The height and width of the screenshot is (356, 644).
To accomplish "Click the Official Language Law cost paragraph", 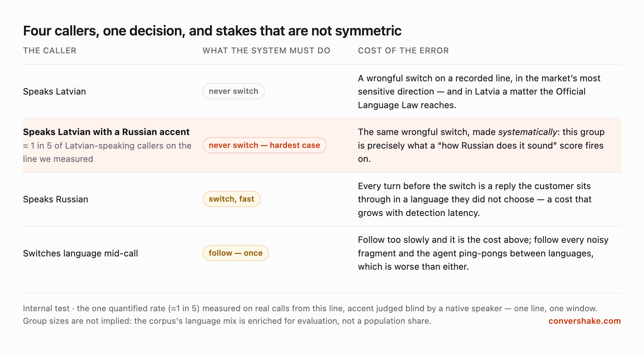I will [x=479, y=91].
